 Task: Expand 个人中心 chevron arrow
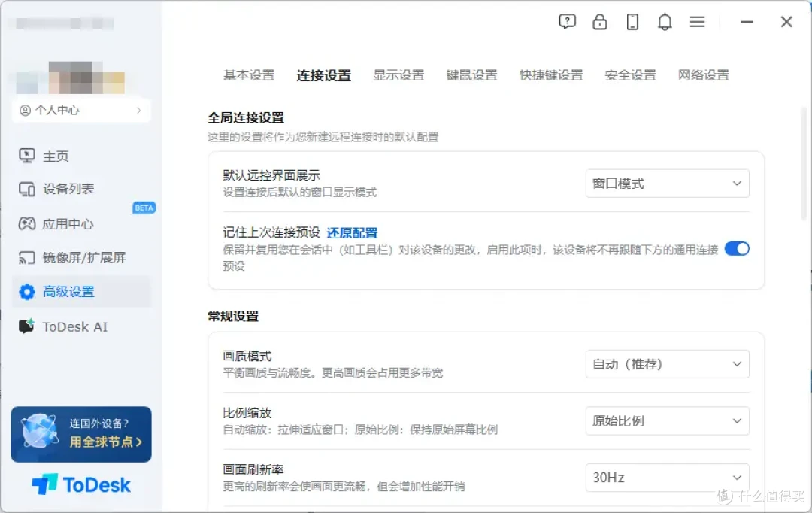[x=138, y=110]
